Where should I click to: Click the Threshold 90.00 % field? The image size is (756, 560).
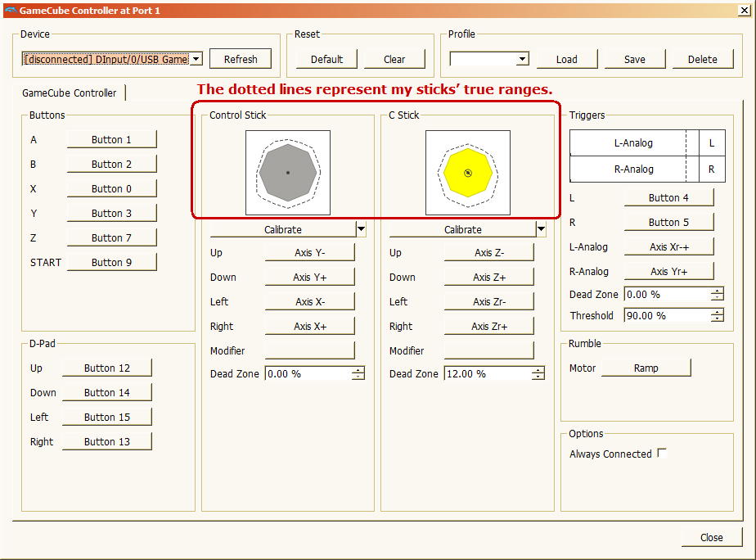tap(668, 315)
